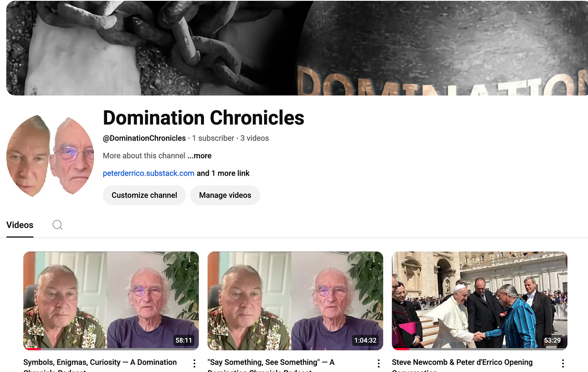Image resolution: width=588 pixels, height=372 pixels.
Task: Play the 53:29 video thumbnail with the handshake
Action: point(479,301)
